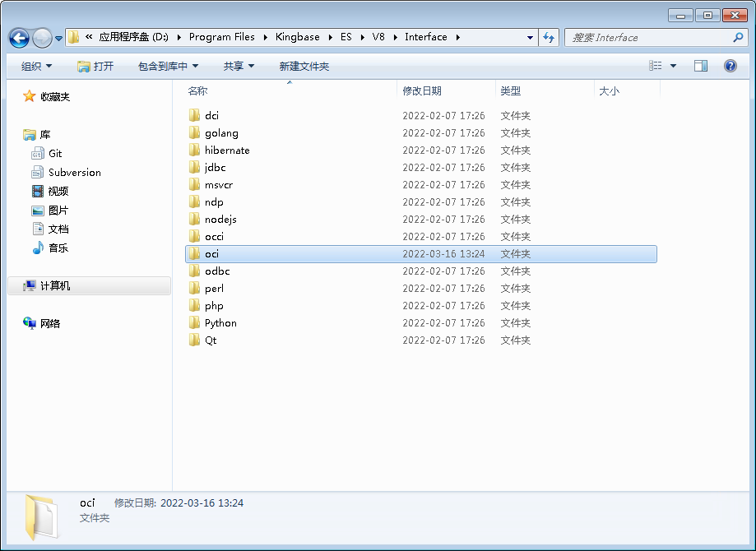
Task: Click the 打开 toolbar button
Action: tap(95, 66)
